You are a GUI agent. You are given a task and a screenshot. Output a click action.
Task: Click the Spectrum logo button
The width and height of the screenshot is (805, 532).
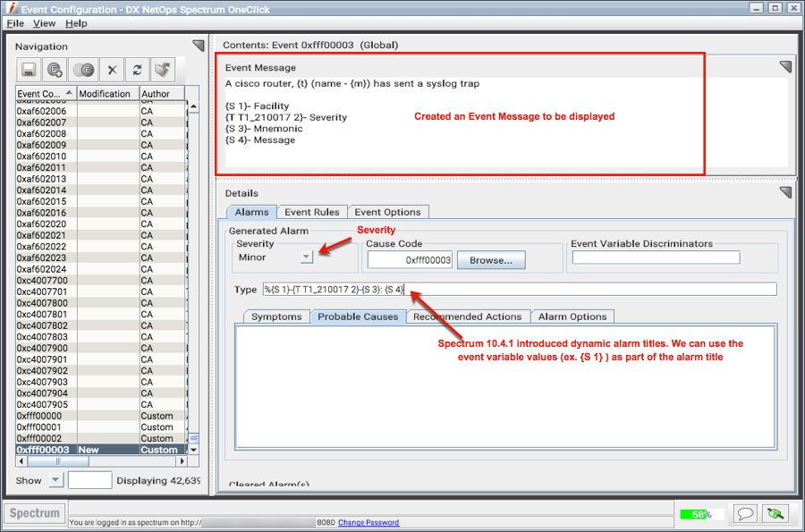(x=34, y=513)
